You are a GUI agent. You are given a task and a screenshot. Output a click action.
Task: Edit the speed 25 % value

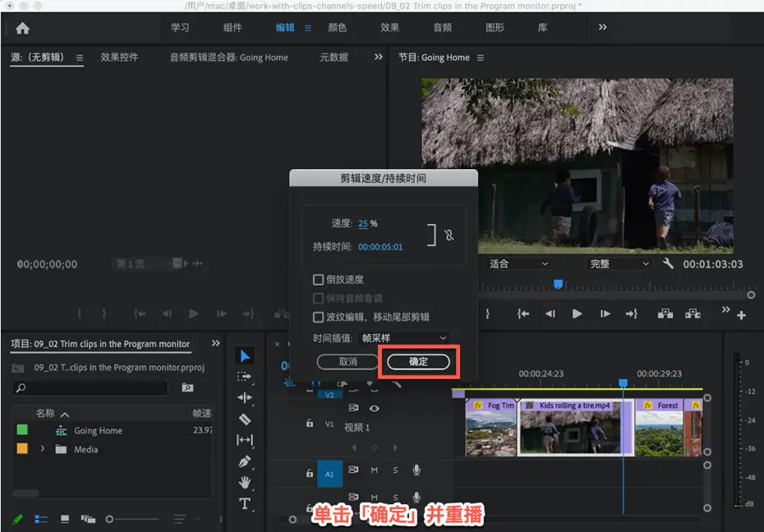363,223
